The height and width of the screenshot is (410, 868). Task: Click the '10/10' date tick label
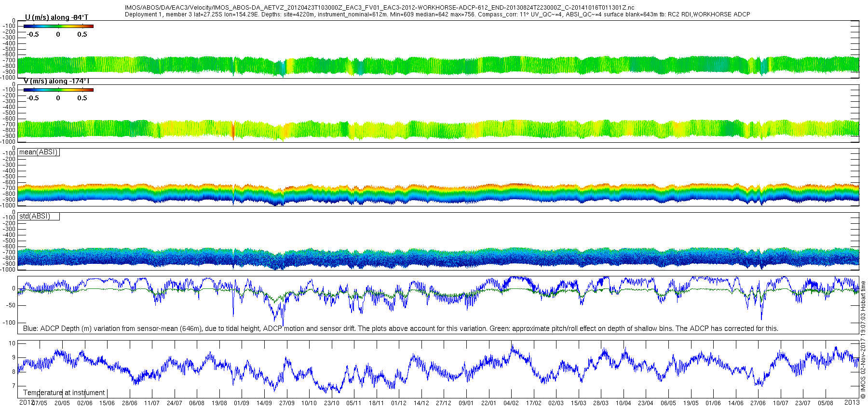point(309,403)
